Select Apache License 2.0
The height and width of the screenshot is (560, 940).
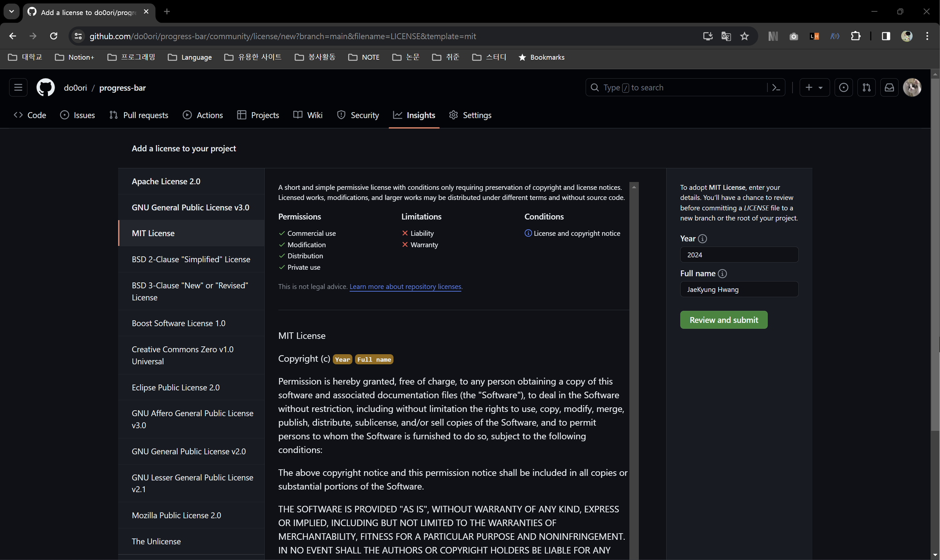coord(191,181)
